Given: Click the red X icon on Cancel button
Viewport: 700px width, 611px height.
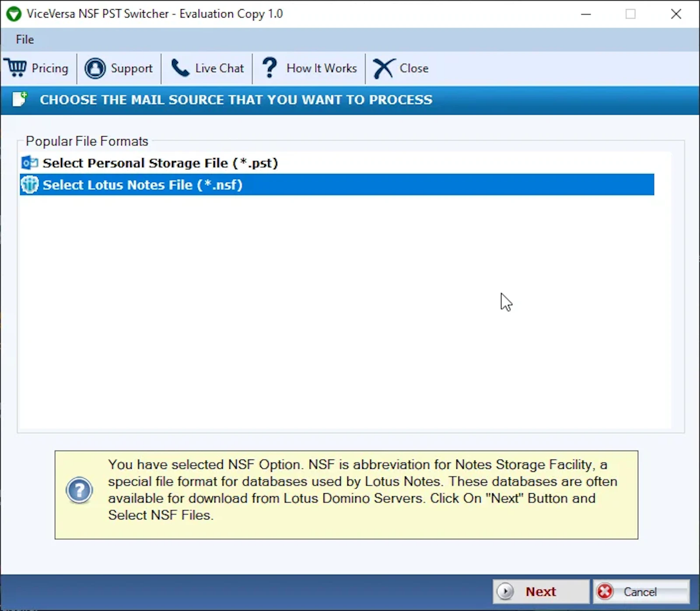Looking at the screenshot, I should pos(605,592).
